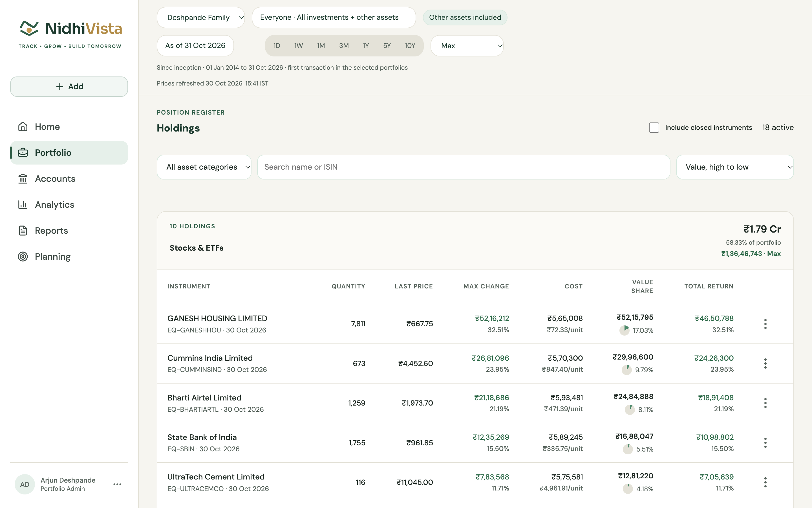Click the Analytics bar chart icon

click(x=23, y=204)
